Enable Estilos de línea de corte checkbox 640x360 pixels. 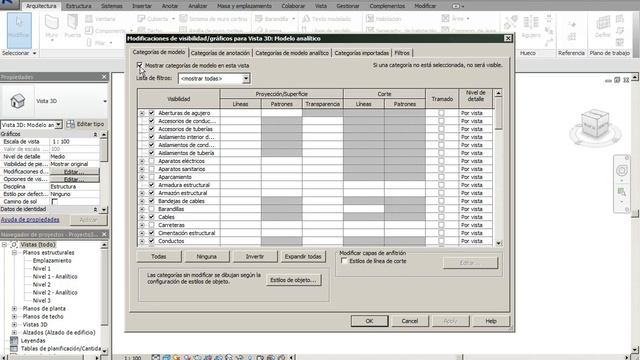click(x=344, y=261)
